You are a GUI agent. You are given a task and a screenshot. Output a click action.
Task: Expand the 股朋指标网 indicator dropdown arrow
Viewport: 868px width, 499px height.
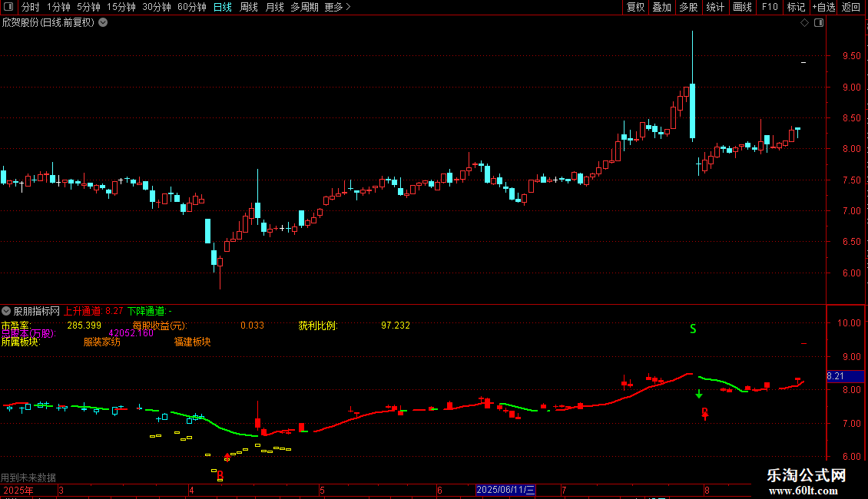pyautogui.click(x=6, y=311)
